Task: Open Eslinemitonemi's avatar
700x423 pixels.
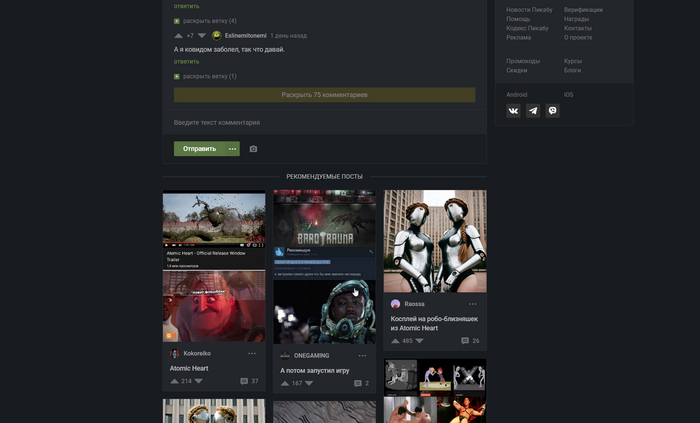Action: [217, 36]
